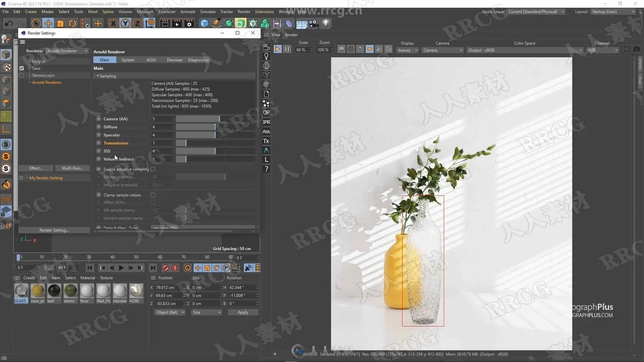The image size is (644, 362).
Task: Click the Light bulb icon in toolbar
Action: coord(326,23)
